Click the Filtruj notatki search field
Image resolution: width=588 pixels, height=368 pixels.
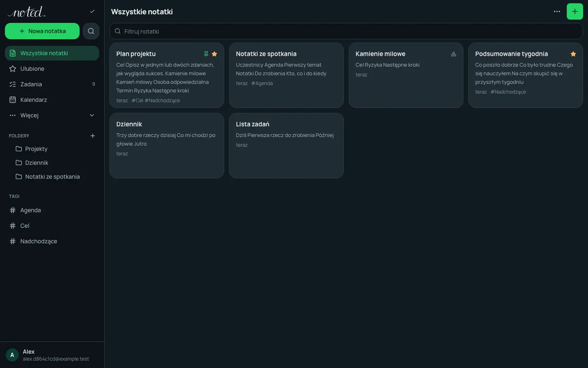(346, 31)
